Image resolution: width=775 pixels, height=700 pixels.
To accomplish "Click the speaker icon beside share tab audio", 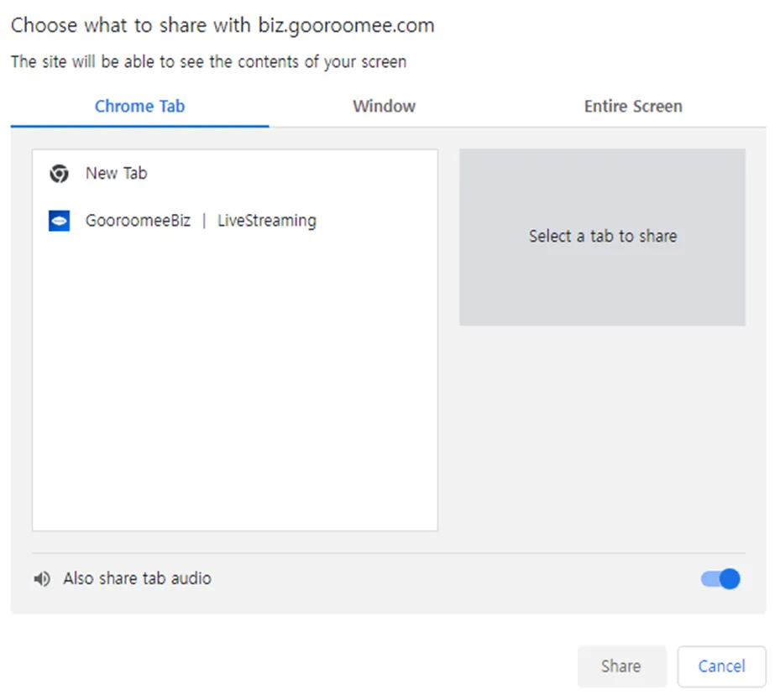I will pos(42,578).
